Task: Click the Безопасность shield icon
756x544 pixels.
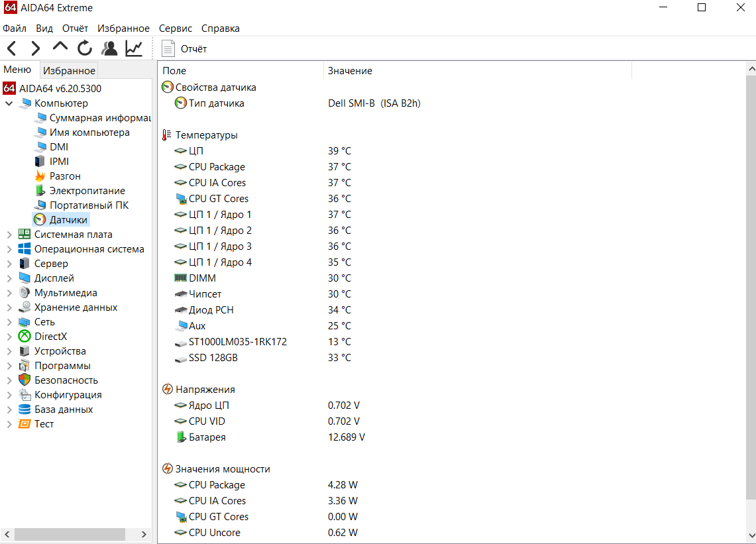Action: [24, 380]
